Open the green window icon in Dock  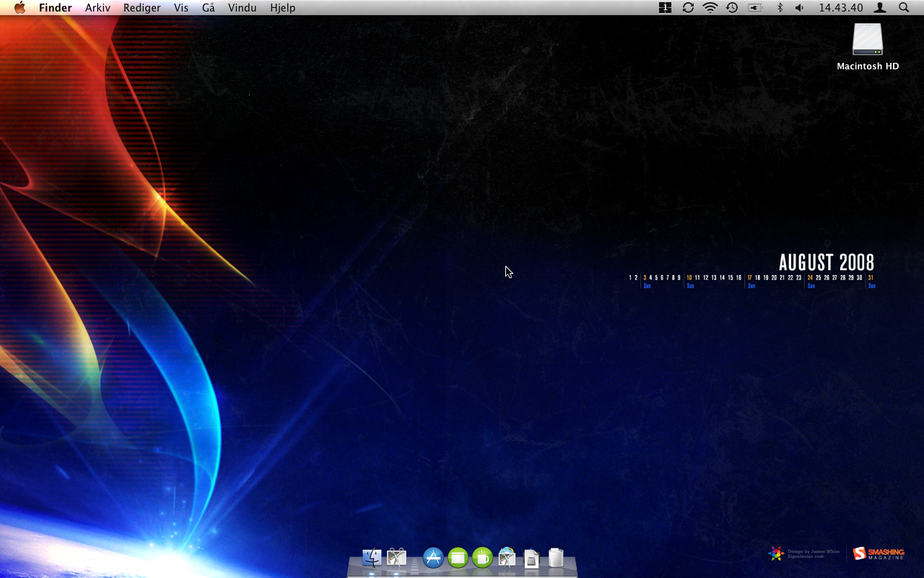tap(458, 558)
